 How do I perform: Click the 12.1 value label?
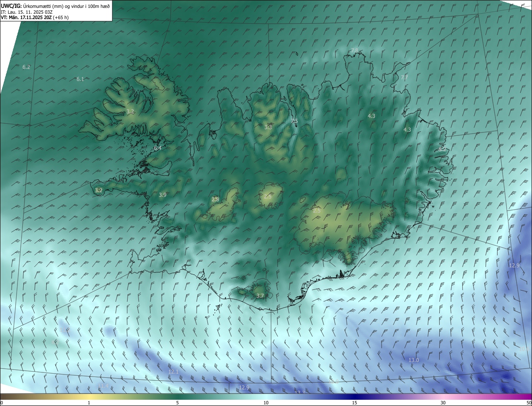(173, 372)
